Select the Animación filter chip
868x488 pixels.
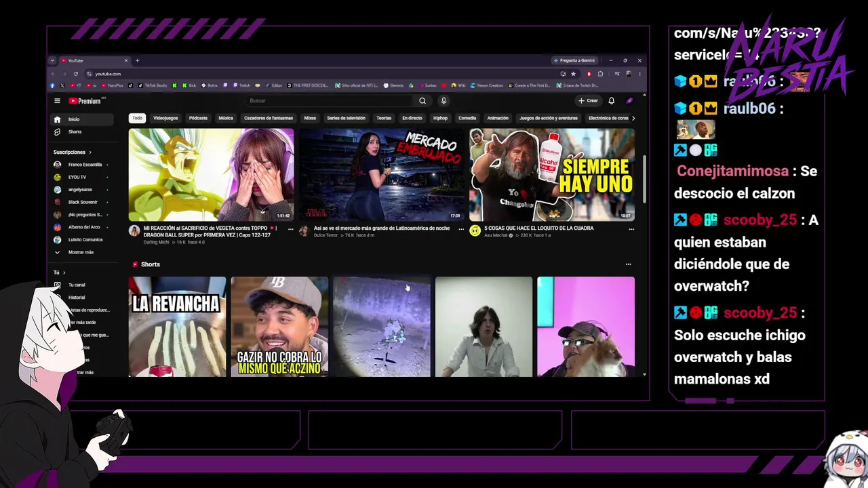click(x=498, y=118)
